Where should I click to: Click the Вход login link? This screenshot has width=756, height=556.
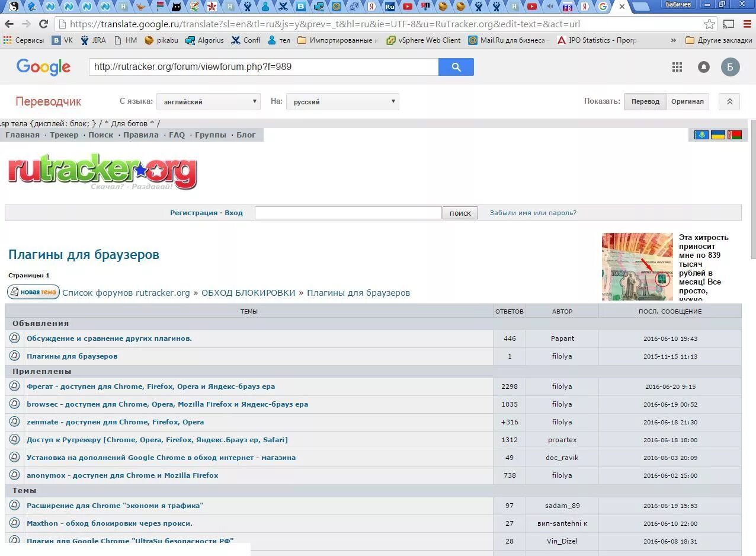click(x=233, y=213)
